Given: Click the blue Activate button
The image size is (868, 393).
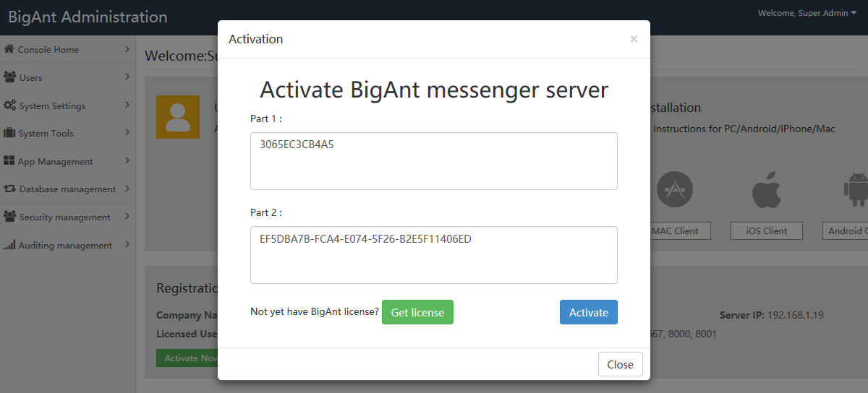Looking at the screenshot, I should [589, 312].
